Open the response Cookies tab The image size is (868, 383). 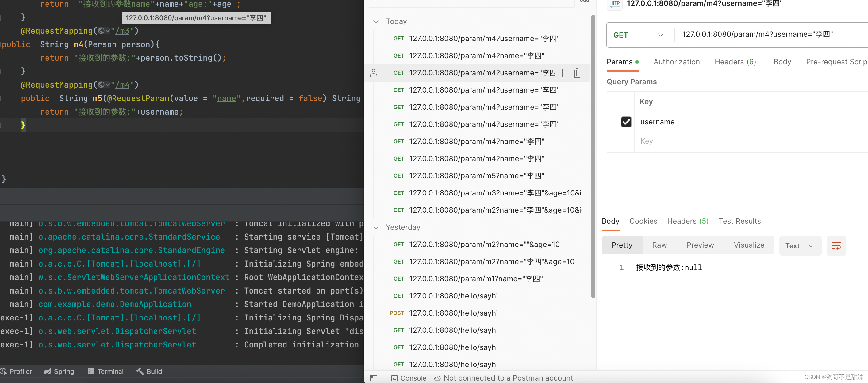point(643,221)
